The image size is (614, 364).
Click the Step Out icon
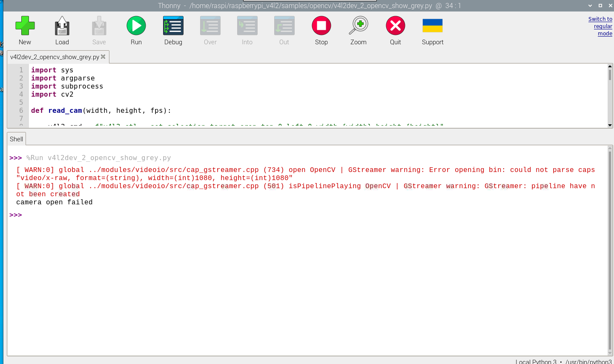284,26
